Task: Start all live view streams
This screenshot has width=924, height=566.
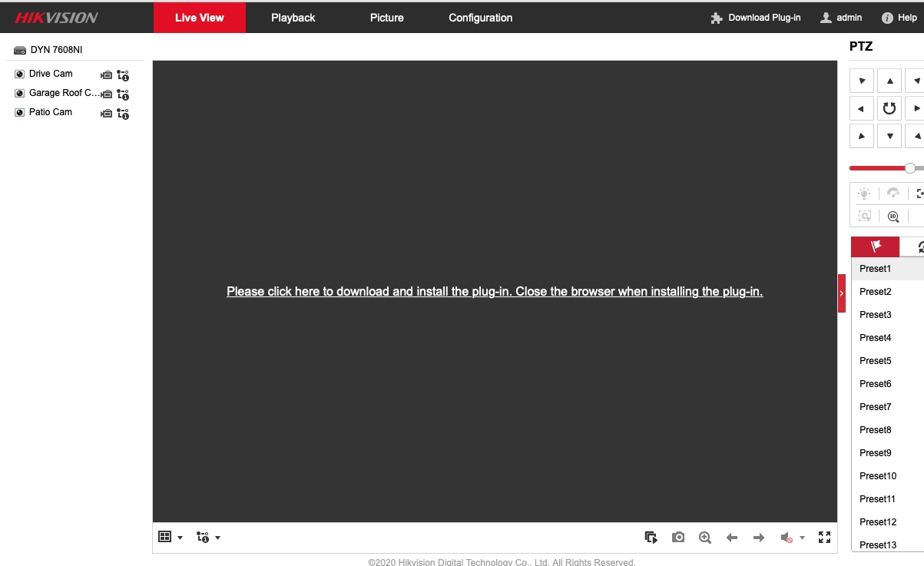Action: point(651,538)
